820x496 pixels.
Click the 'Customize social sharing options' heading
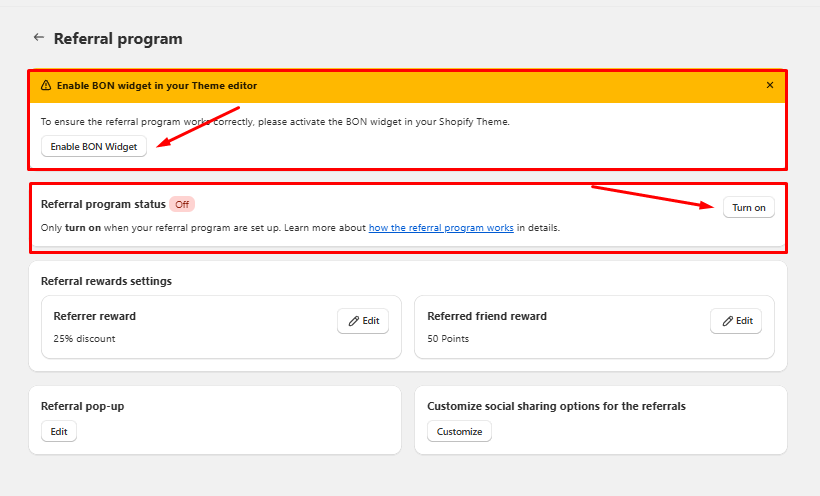pyautogui.click(x=556, y=406)
